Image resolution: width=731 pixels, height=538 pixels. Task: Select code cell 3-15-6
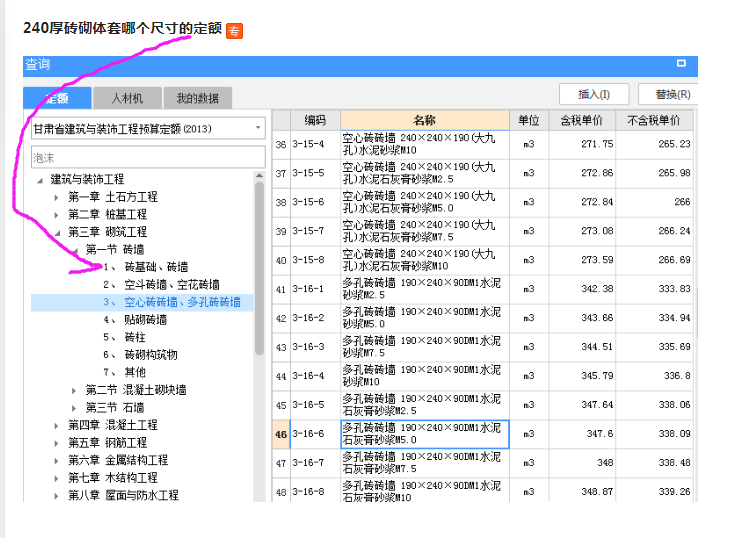click(x=315, y=202)
